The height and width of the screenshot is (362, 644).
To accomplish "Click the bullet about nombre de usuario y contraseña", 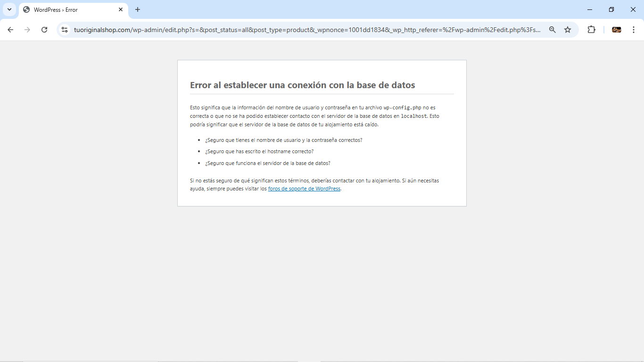I will 283,140.
